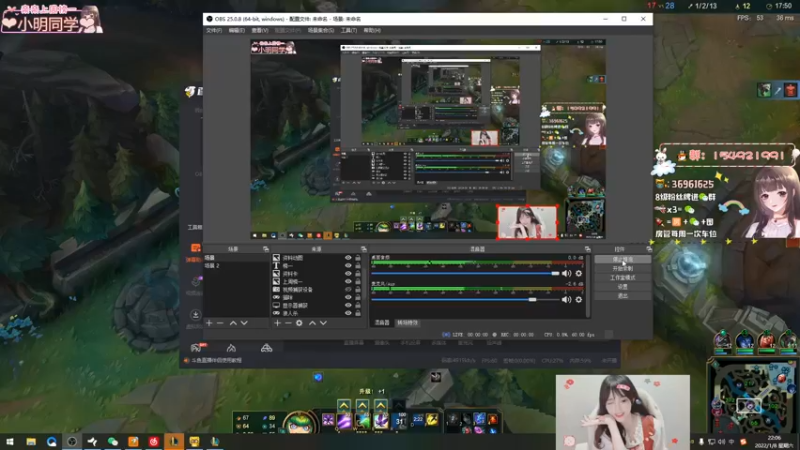Move source down with sources down arrow
800x450 pixels.
pyautogui.click(x=323, y=323)
